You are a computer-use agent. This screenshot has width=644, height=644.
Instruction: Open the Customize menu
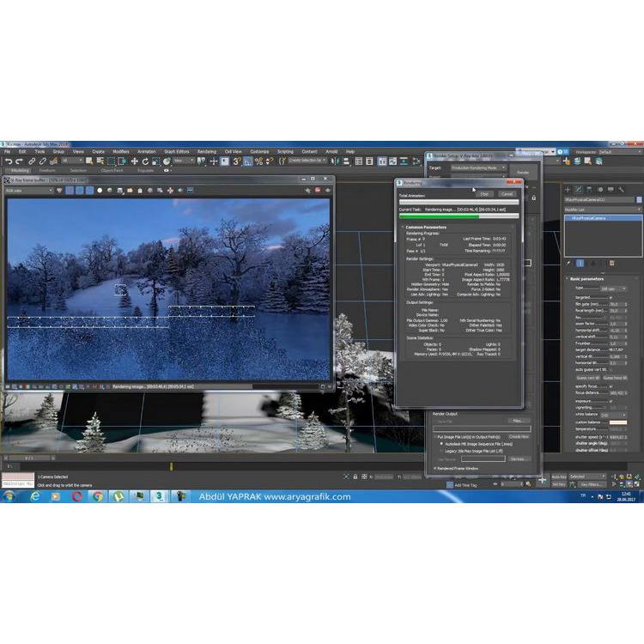[259, 151]
